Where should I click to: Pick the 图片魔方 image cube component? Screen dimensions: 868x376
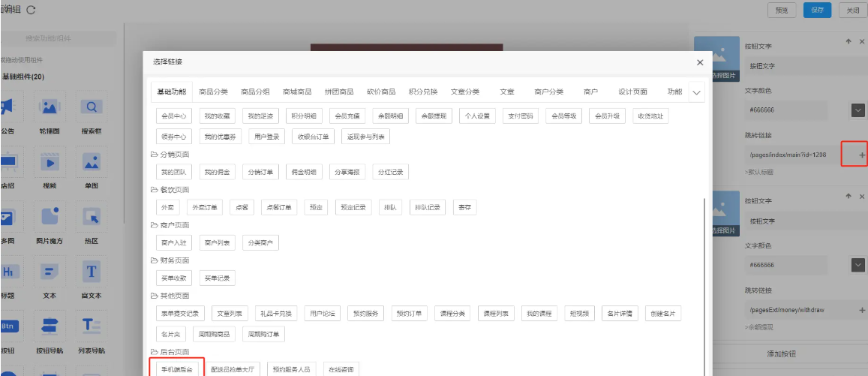coord(50,216)
